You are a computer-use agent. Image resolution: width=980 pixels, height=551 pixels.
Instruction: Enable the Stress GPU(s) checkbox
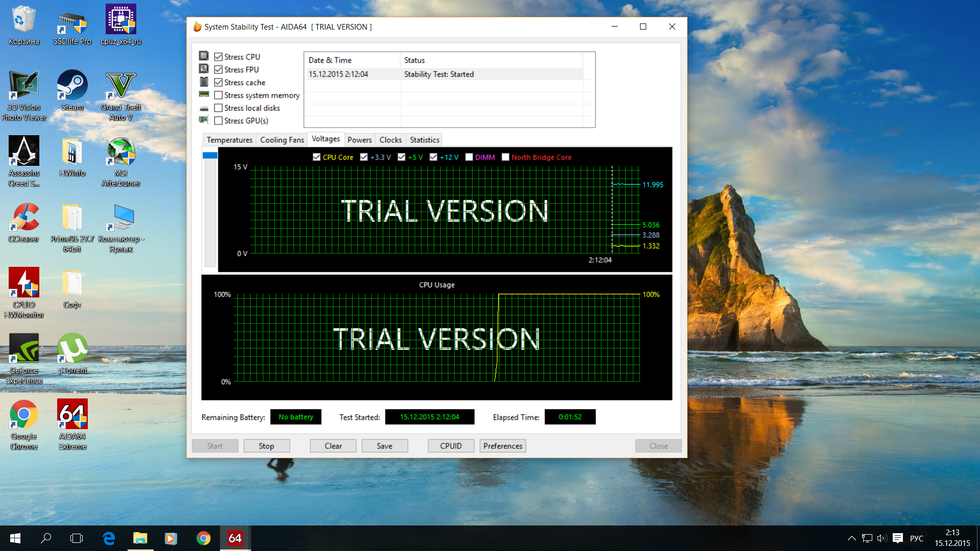[x=218, y=121]
